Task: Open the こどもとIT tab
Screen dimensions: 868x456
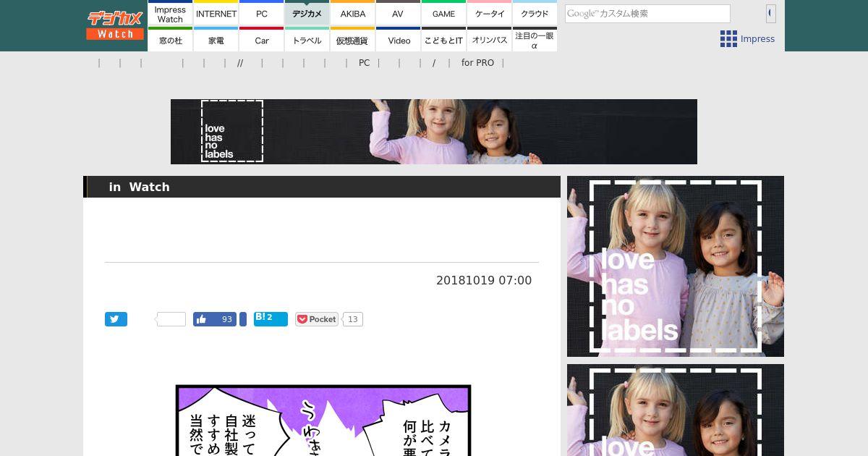Action: point(444,39)
